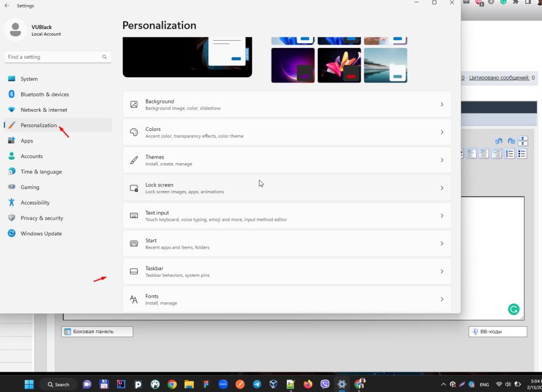
Task: Show hidden system tray icons
Action: pyautogui.click(x=443, y=384)
